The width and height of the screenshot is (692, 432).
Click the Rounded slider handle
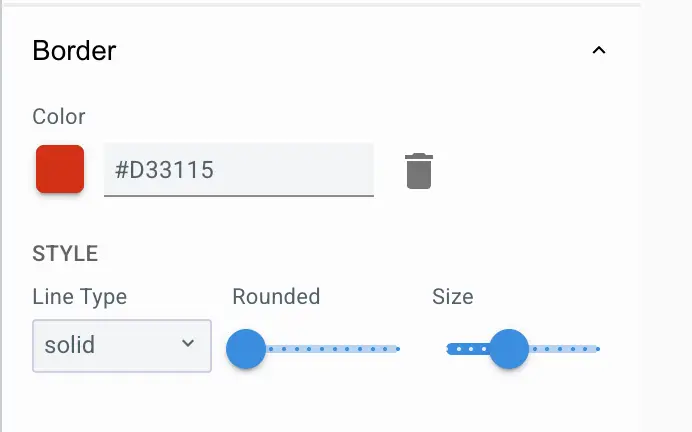(246, 349)
